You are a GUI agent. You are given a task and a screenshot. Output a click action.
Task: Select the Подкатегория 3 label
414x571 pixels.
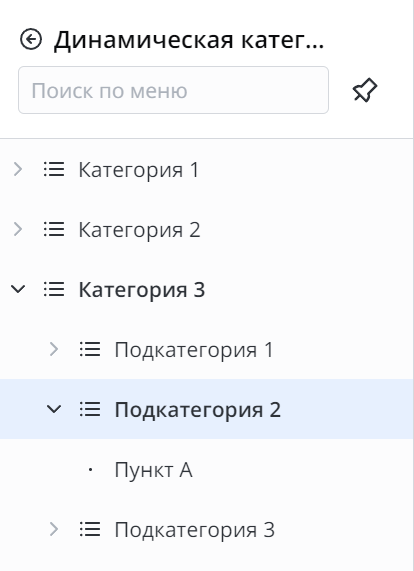[195, 530]
